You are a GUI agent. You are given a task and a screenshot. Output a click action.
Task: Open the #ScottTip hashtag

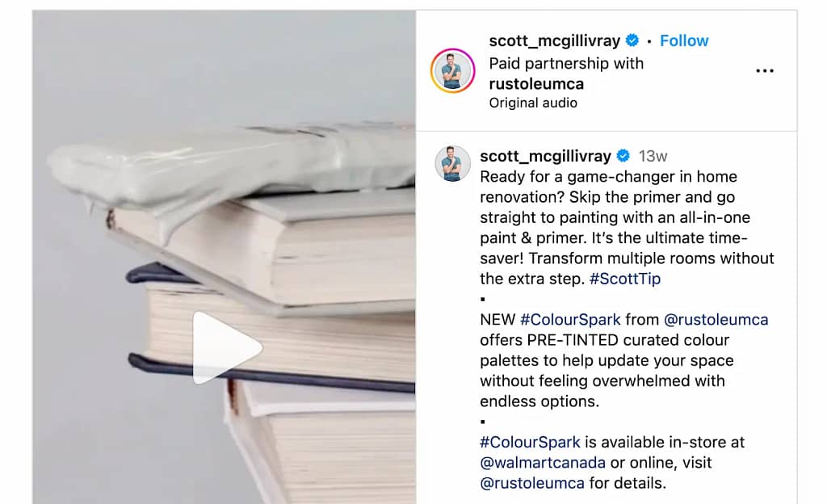pyautogui.click(x=624, y=279)
